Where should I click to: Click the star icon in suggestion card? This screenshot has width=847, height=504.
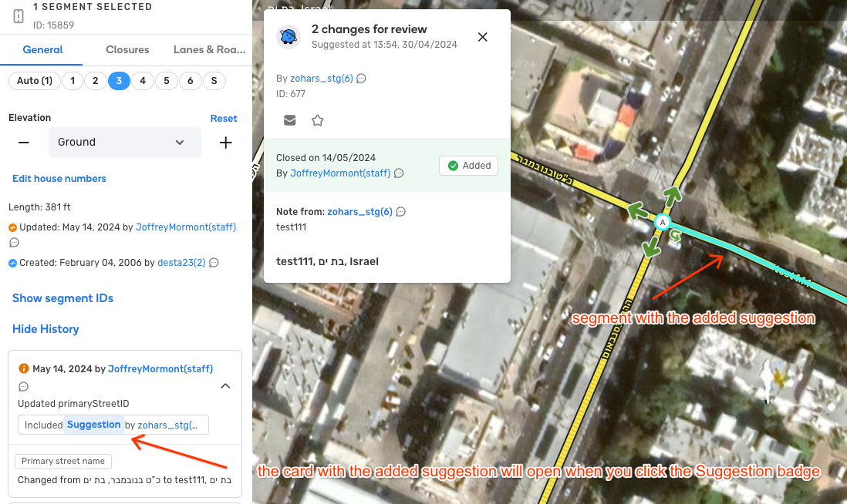[x=317, y=120]
